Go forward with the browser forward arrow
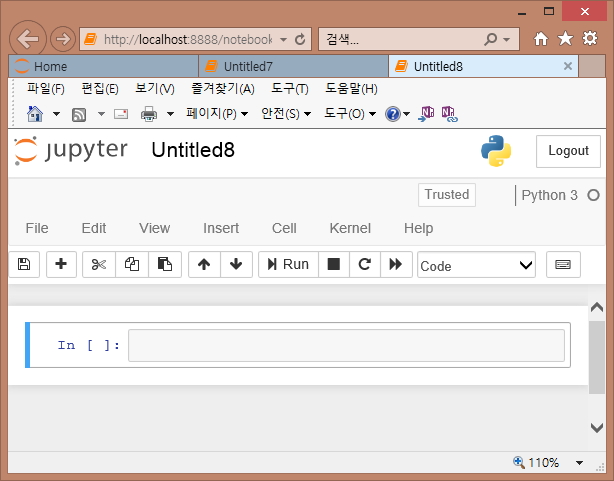 pos(63,39)
